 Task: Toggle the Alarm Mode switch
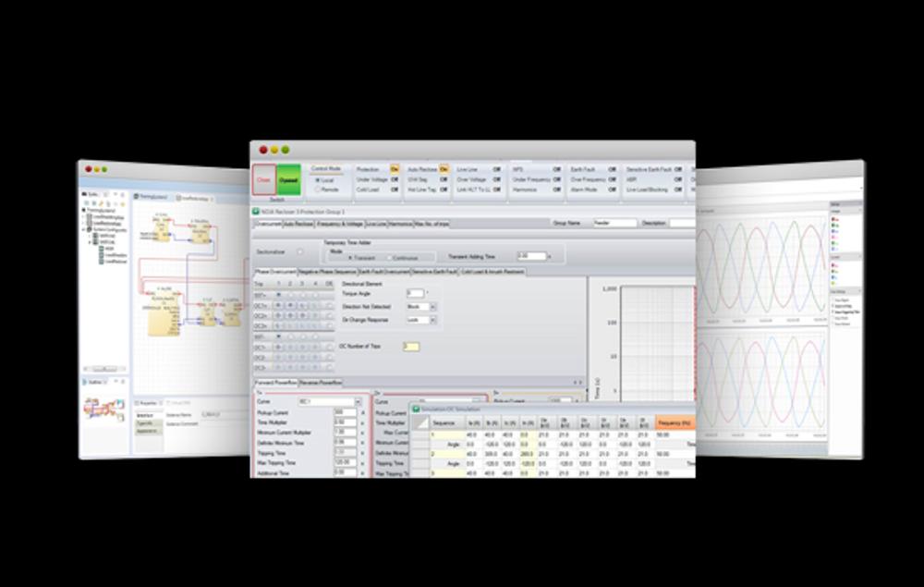[x=612, y=190]
